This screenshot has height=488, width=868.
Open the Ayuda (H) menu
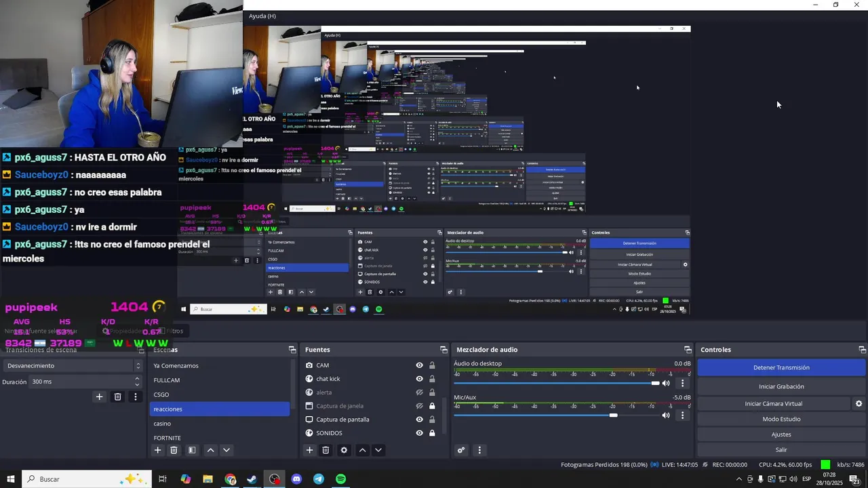click(x=262, y=16)
